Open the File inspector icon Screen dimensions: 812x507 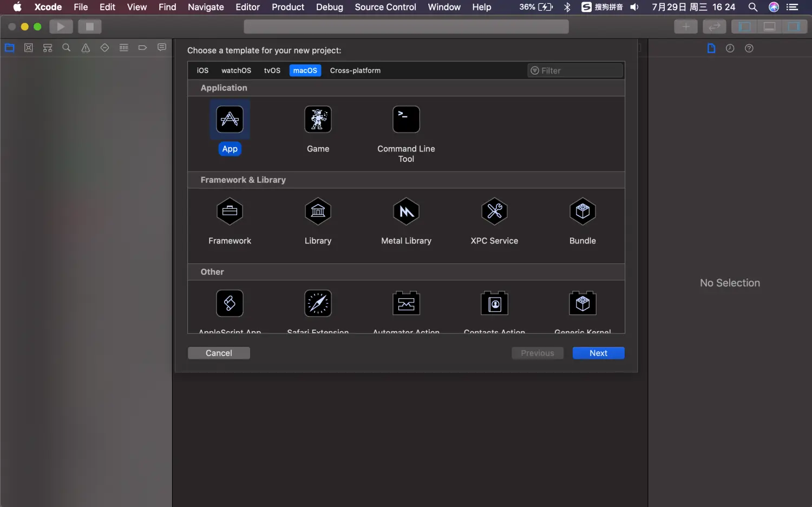[711, 48]
